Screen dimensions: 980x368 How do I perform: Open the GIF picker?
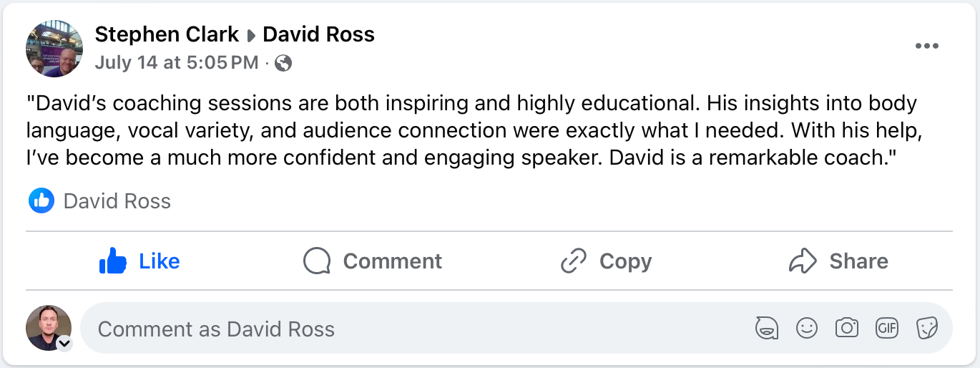[x=887, y=329]
